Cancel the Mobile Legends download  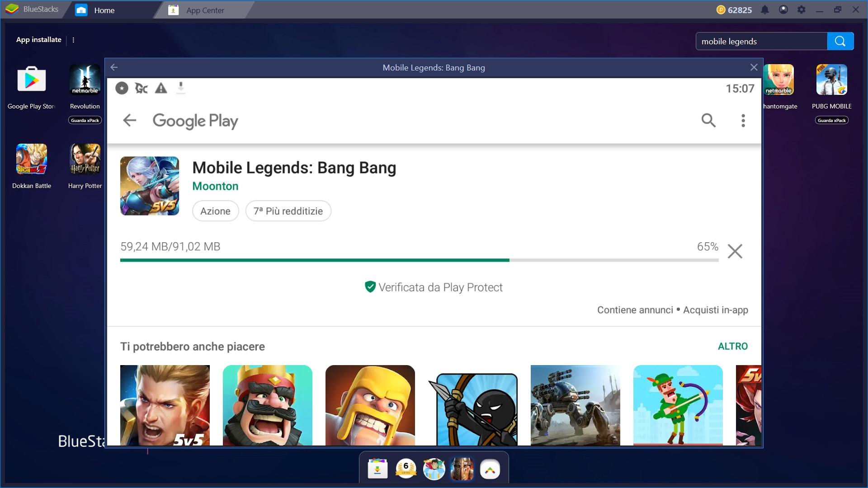(x=735, y=251)
